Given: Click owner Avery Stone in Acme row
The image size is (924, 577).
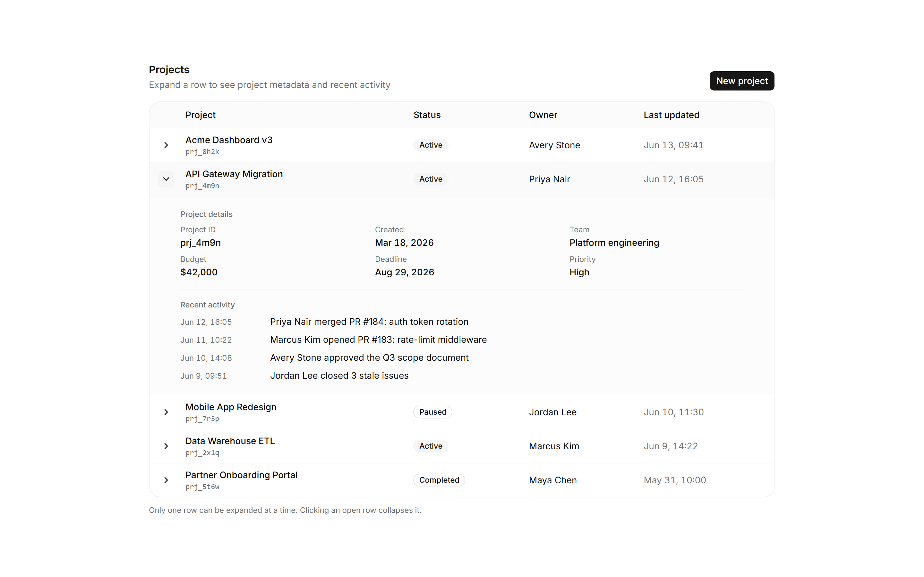Looking at the screenshot, I should [x=554, y=145].
